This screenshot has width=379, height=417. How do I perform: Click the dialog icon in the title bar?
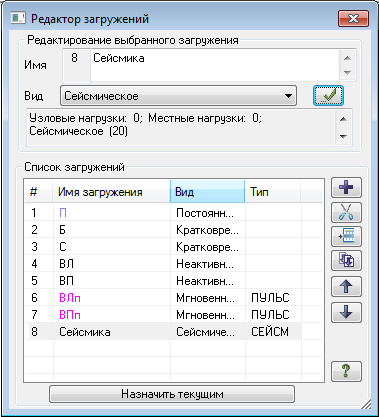18,18
